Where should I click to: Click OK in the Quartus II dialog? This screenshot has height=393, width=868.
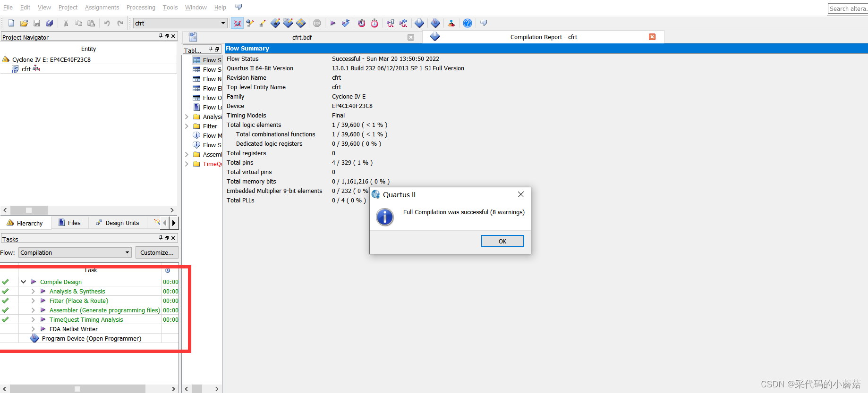click(502, 241)
